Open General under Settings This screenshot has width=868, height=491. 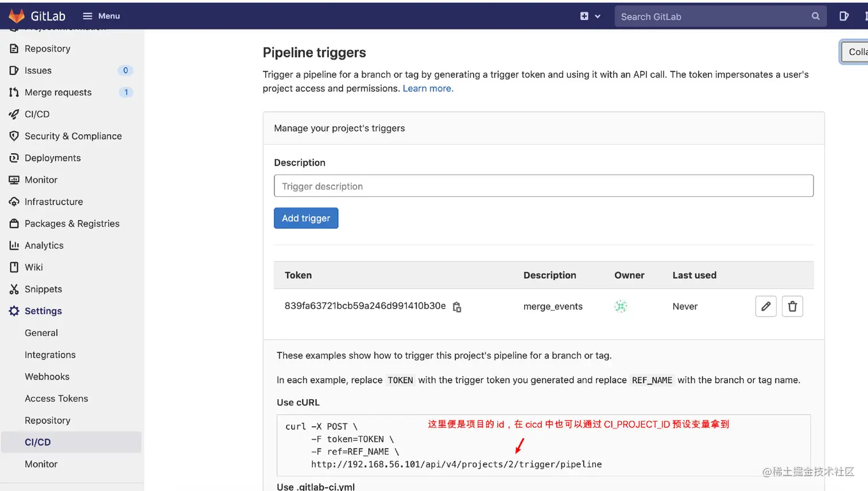(x=41, y=333)
